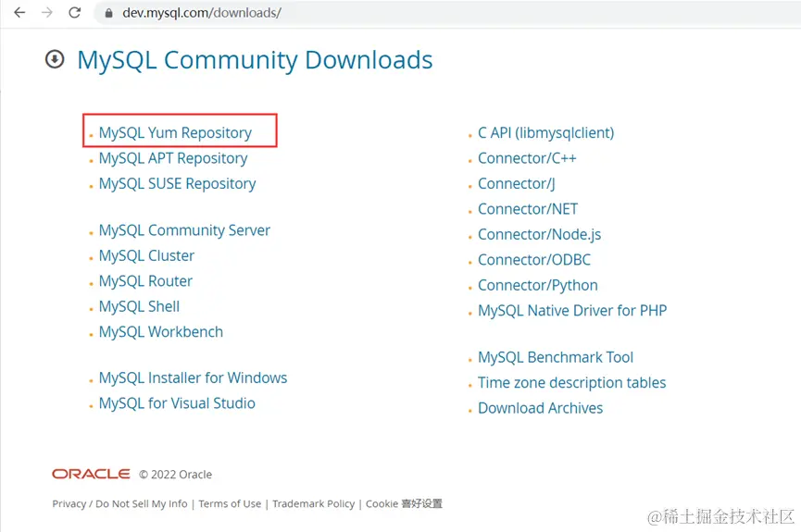Click the browser back arrow

tap(19, 13)
